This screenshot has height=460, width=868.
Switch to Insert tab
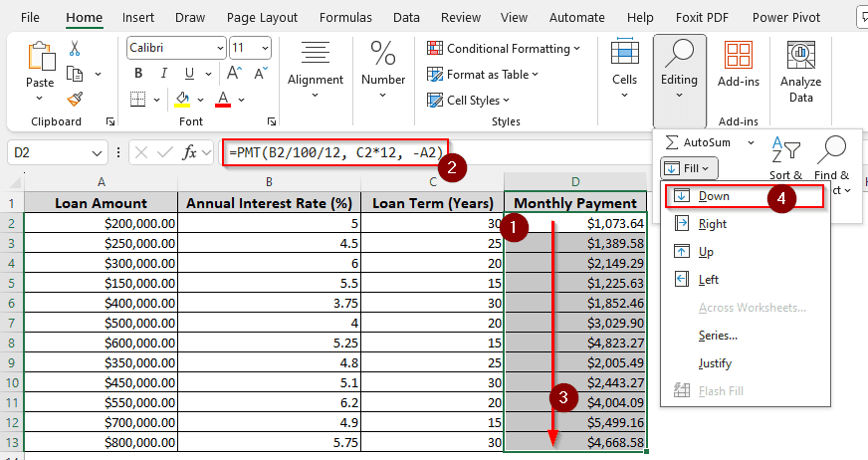(137, 17)
